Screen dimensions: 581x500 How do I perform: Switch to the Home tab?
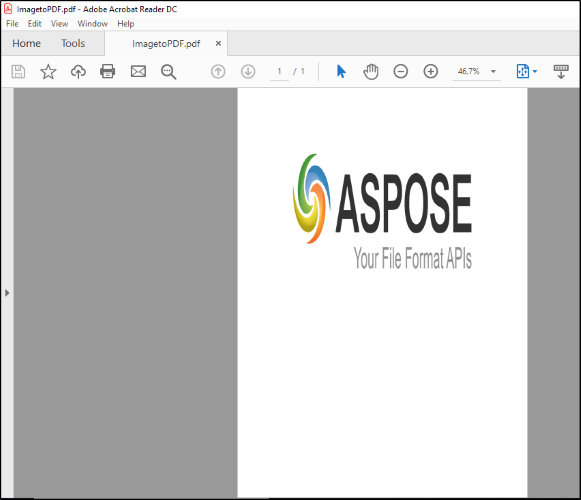(x=27, y=43)
